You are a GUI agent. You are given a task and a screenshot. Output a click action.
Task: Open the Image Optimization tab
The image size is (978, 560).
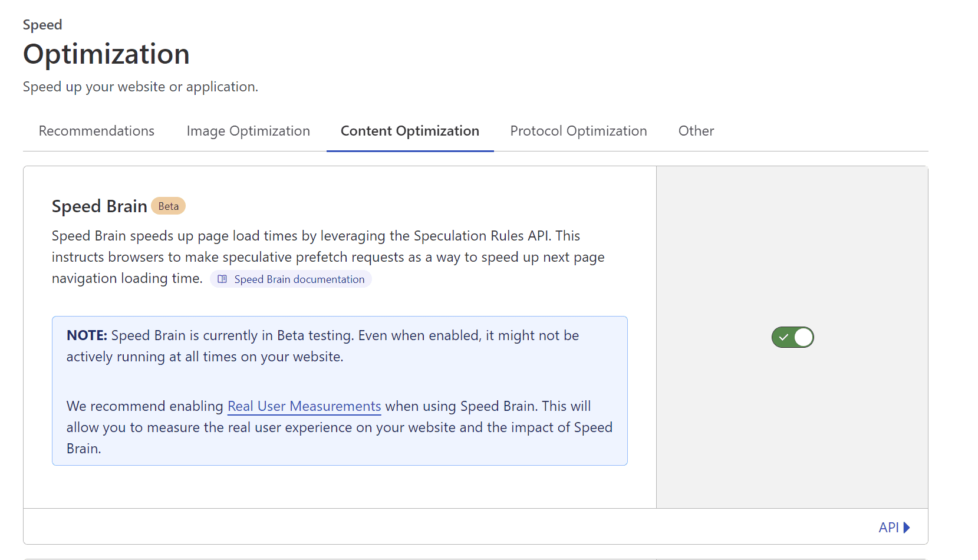248,131
